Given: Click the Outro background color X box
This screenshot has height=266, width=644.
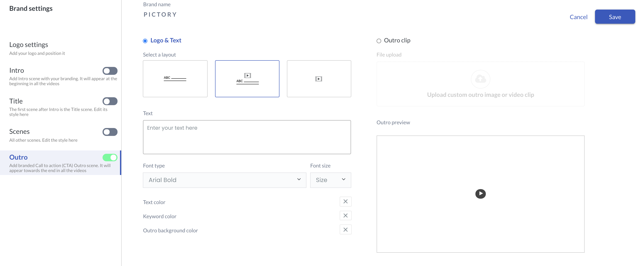Looking at the screenshot, I should [345, 229].
